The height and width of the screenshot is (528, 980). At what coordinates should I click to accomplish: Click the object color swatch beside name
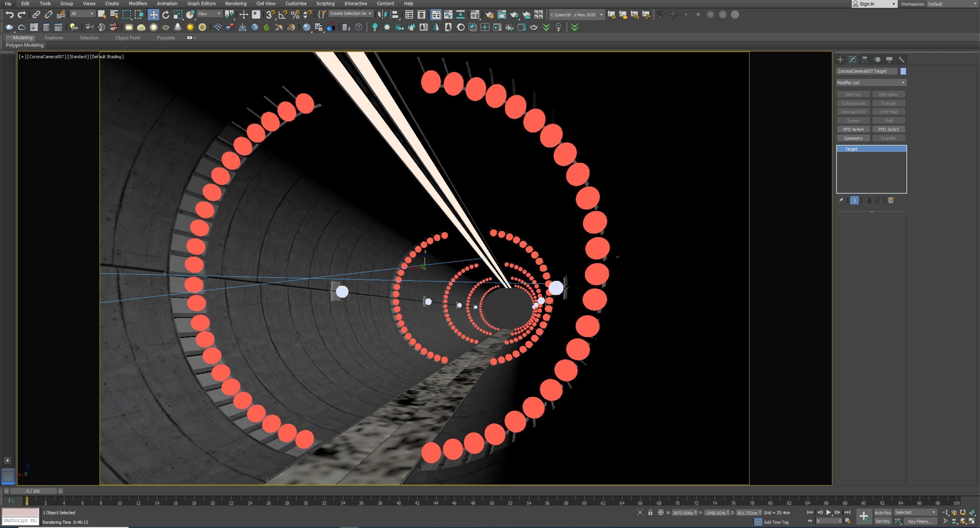click(x=903, y=71)
